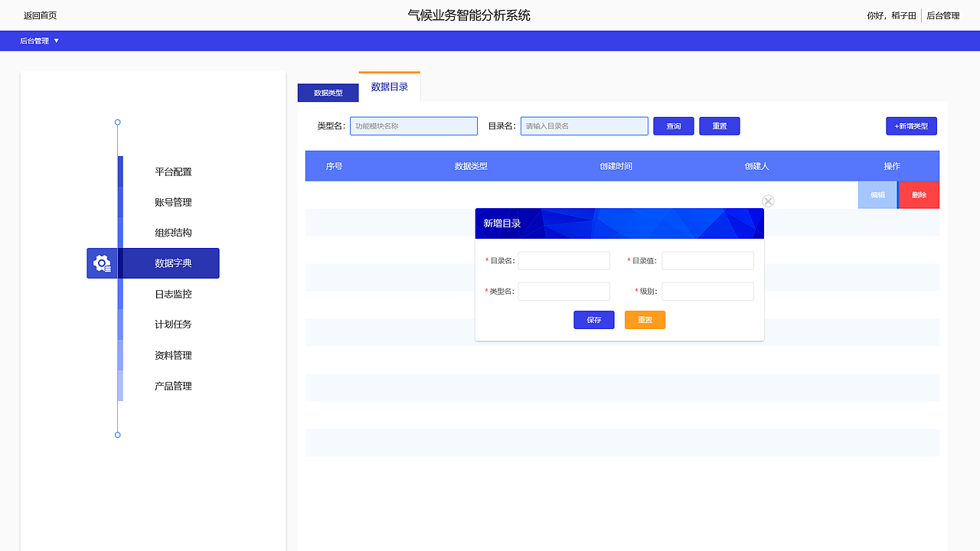Click the blue 编辑 button in the table row

tap(877, 194)
